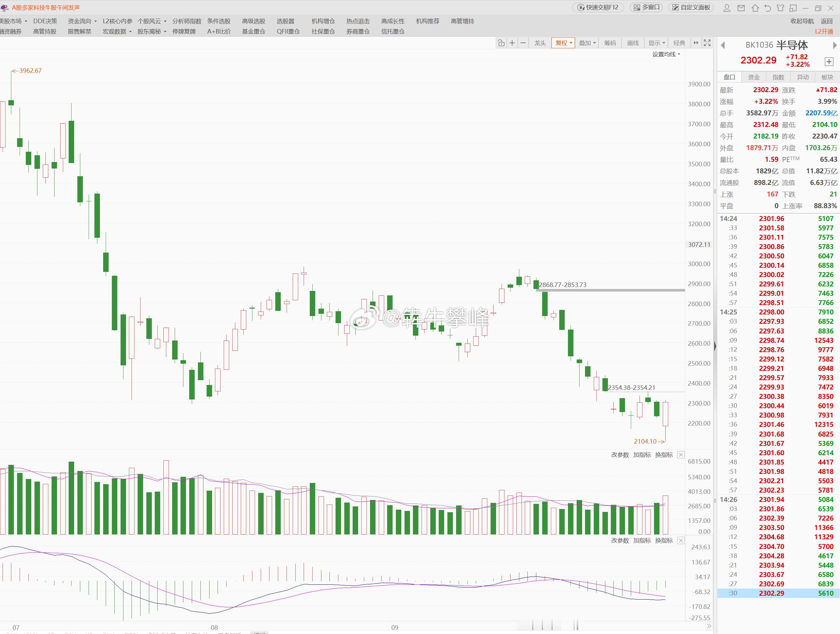Open the 显示 display dropdown
The image size is (840, 634).
[x=657, y=43]
